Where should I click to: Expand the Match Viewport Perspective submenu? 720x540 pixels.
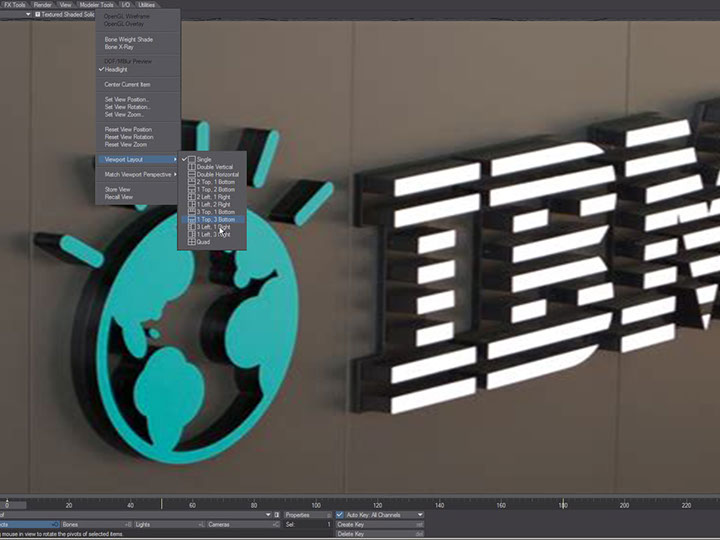pos(139,174)
